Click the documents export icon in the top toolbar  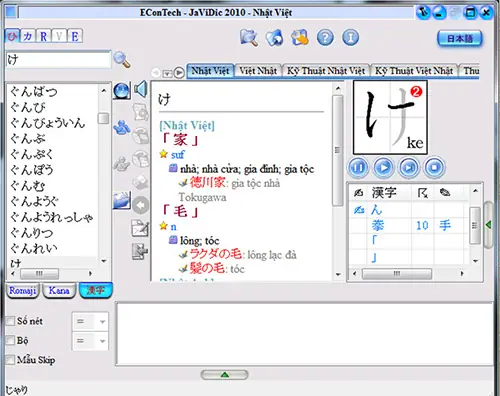300,37
